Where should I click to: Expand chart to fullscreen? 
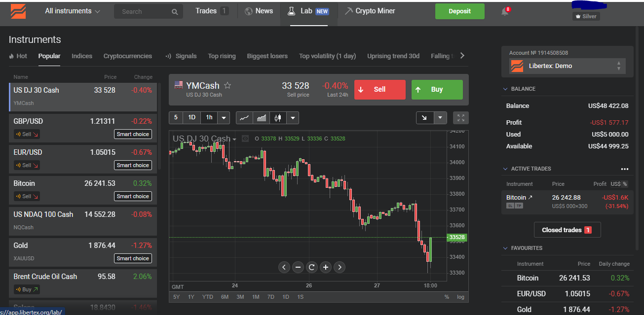tap(461, 118)
